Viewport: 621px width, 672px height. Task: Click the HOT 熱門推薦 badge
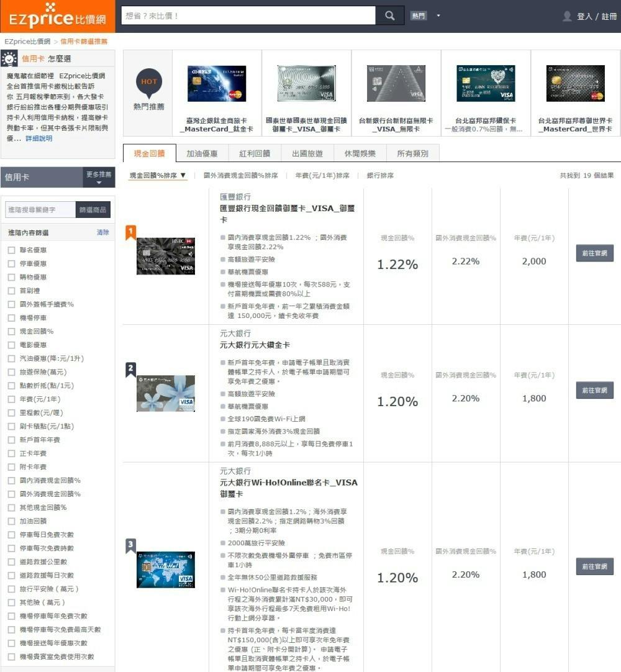tap(148, 89)
